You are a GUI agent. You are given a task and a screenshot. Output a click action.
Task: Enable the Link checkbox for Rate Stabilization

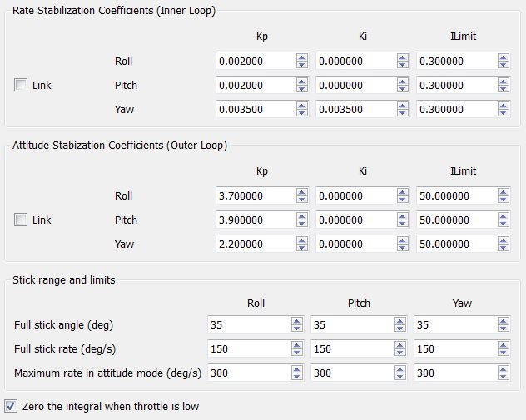21,86
